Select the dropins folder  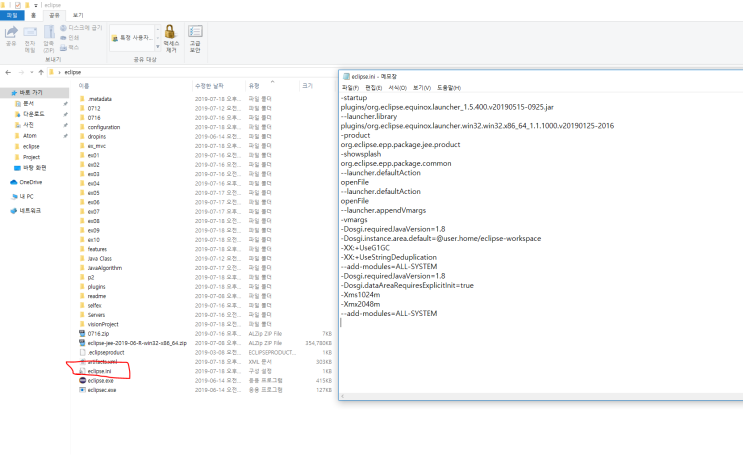coord(97,136)
